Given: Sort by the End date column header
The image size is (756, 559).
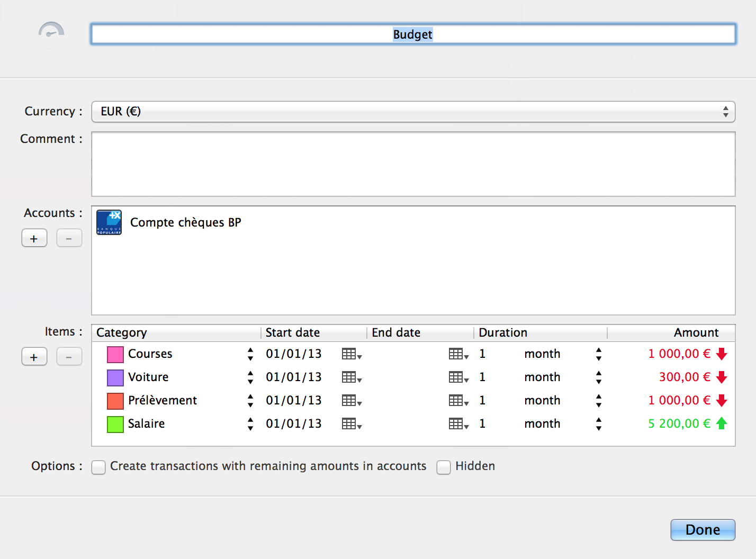Looking at the screenshot, I should point(420,332).
